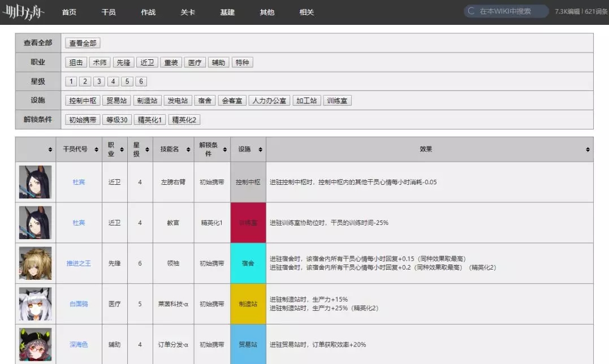Image resolution: width=609 pixels, height=364 pixels.
Task: Filter by star level 4
Action: pyautogui.click(x=113, y=81)
